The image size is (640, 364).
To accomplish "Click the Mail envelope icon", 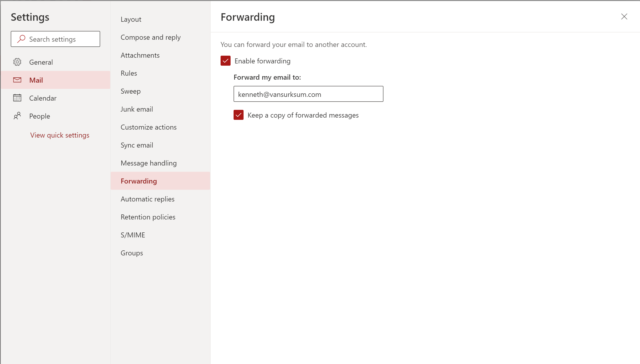I will (x=17, y=80).
